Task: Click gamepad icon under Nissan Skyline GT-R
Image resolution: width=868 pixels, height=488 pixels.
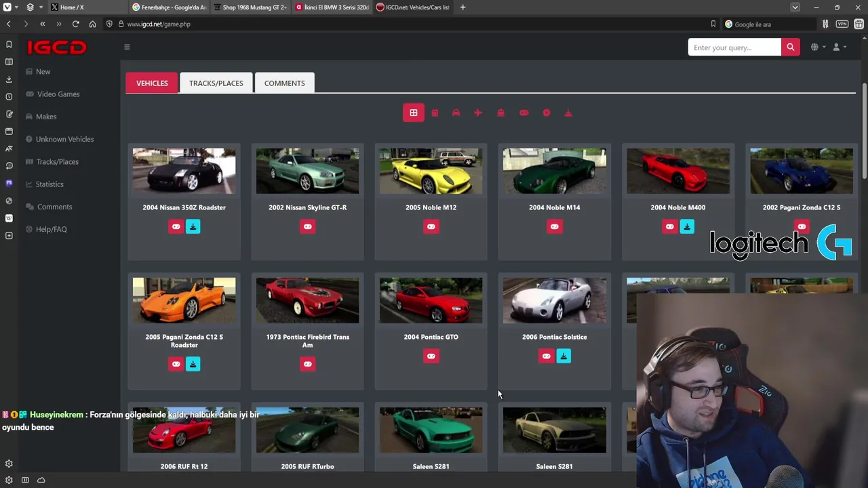Action: 308,226
